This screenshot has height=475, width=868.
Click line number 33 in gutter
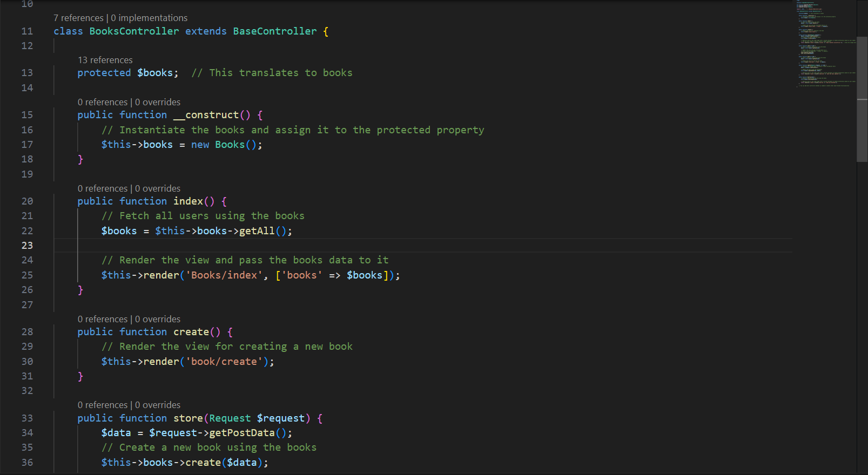27,418
